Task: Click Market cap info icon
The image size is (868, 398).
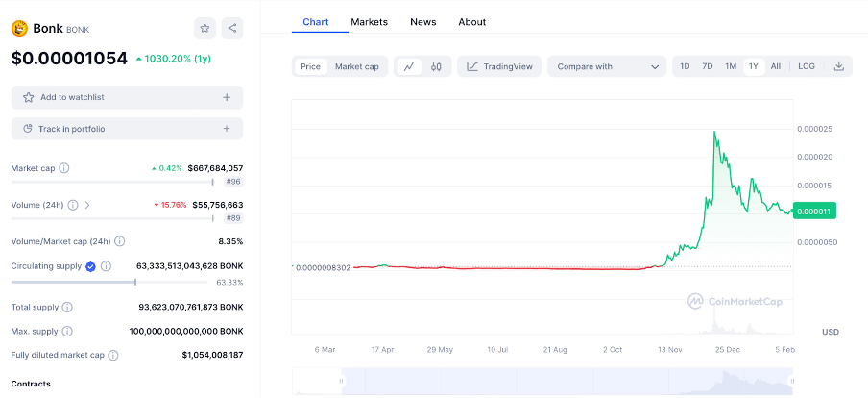Action: pos(64,168)
